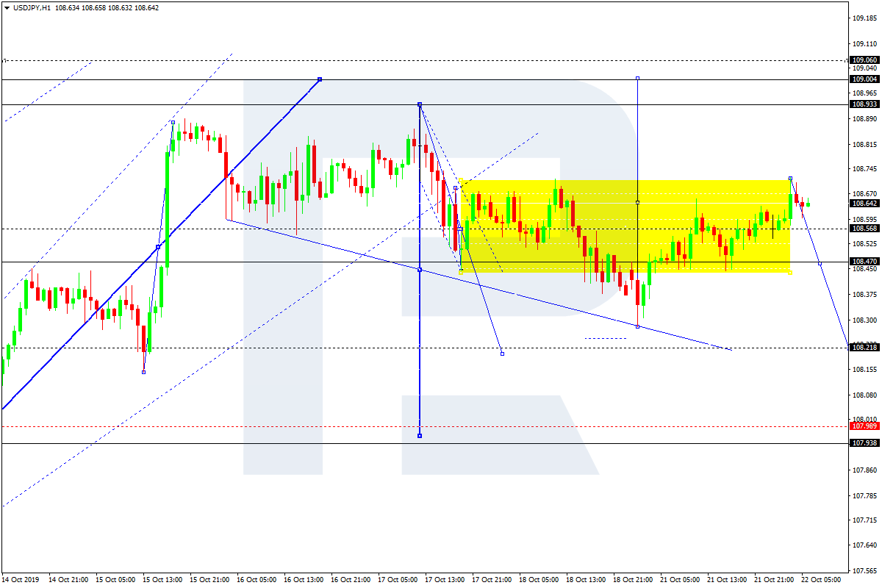The width and height of the screenshot is (882, 588).
Task: Click the 108.568 price tag
Action: point(864,228)
